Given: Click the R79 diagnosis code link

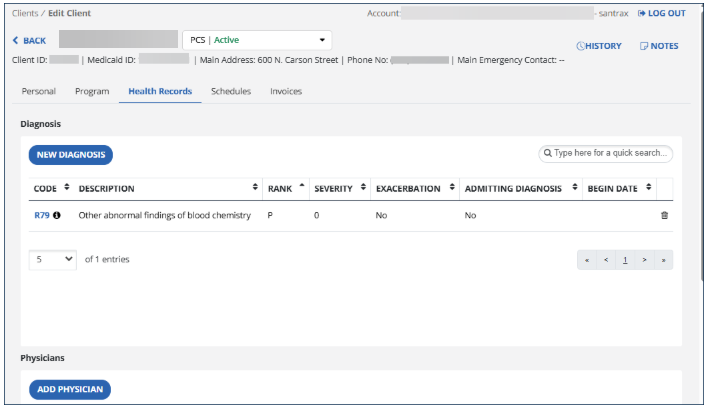Looking at the screenshot, I should click(42, 216).
